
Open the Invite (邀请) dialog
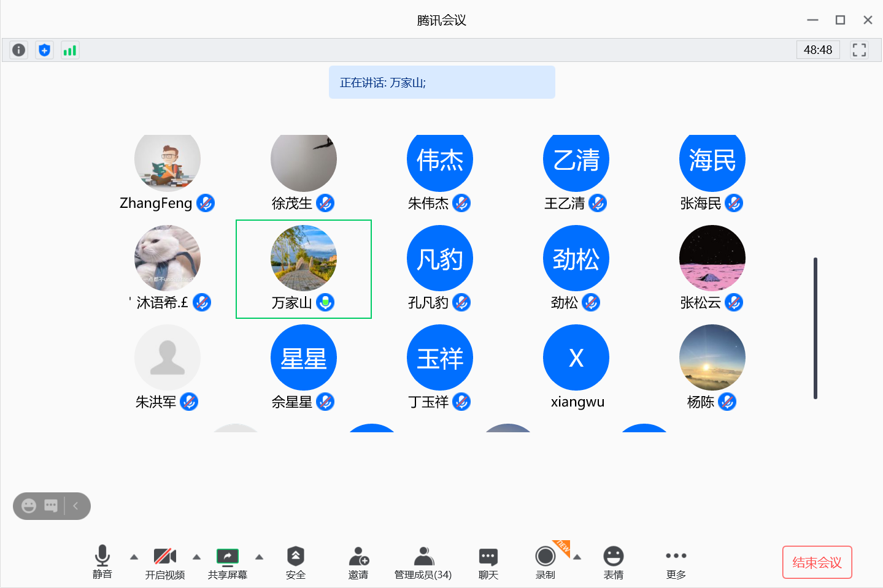(358, 562)
